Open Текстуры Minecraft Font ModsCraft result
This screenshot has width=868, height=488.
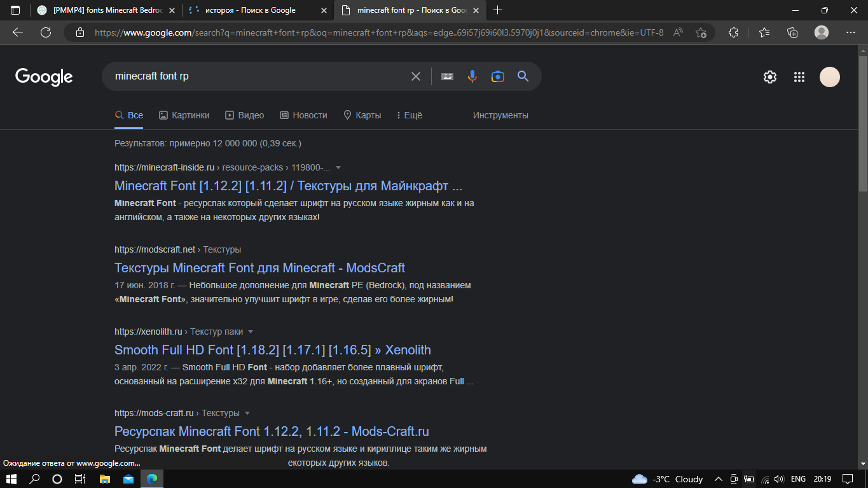pyautogui.click(x=259, y=268)
